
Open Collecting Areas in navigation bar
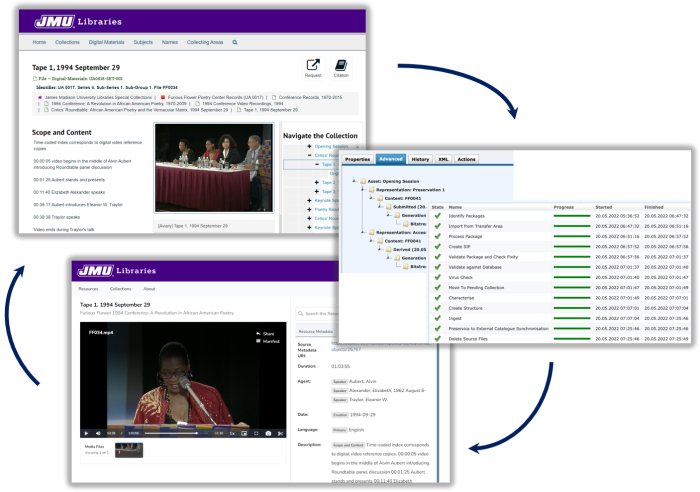click(205, 42)
